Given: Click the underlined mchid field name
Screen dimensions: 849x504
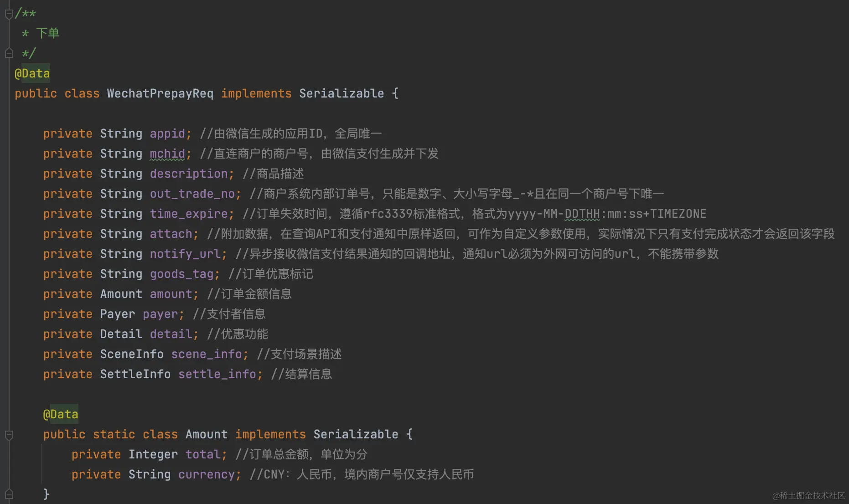Looking at the screenshot, I should click(167, 154).
